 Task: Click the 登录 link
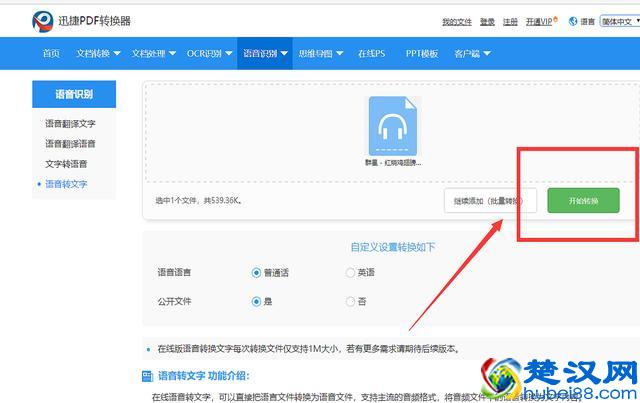click(x=487, y=22)
